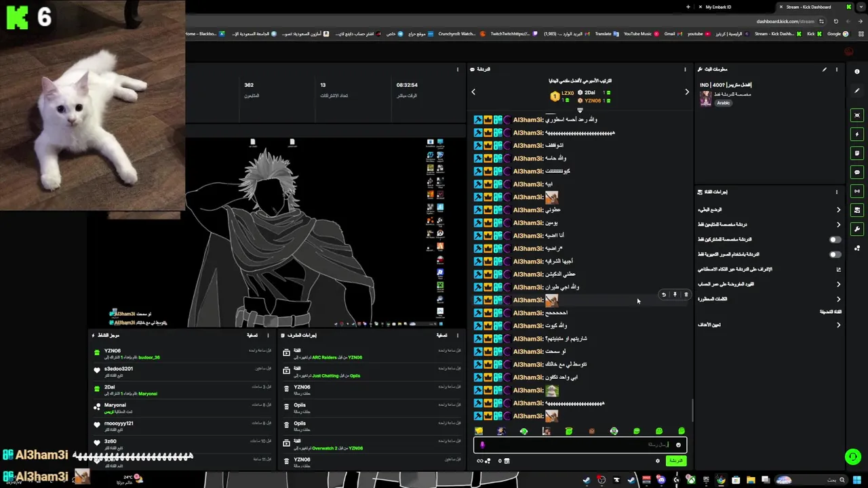Image resolution: width=868 pixels, height=488 pixels.
Task: Delete hovered chat message with trash icon
Action: point(686,295)
